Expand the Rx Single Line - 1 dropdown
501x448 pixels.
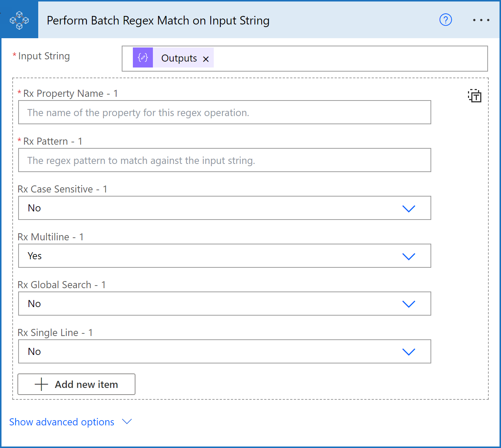tap(225, 352)
